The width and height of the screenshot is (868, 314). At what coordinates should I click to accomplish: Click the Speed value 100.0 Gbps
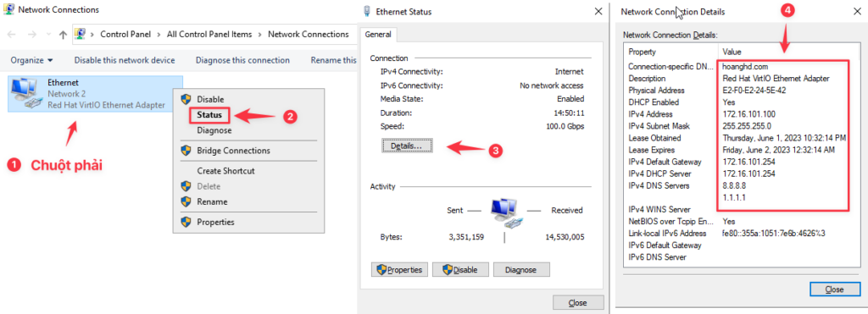565,126
